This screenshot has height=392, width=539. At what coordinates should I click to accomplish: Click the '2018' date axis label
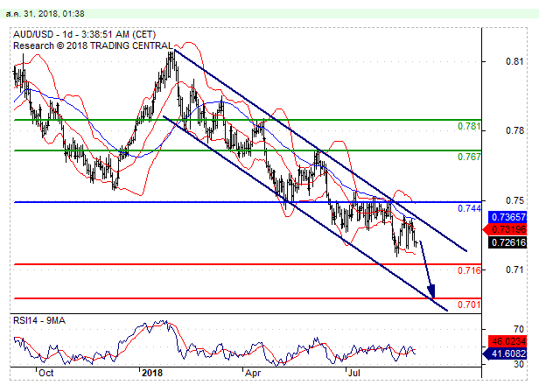click(x=152, y=373)
